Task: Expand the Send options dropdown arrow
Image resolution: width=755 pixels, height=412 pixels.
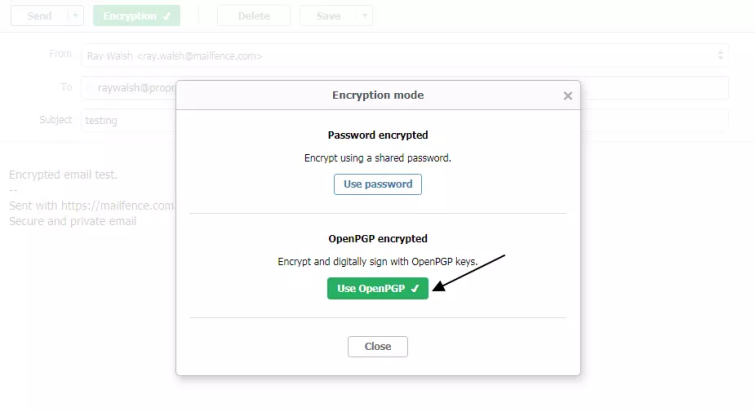Action: point(76,16)
